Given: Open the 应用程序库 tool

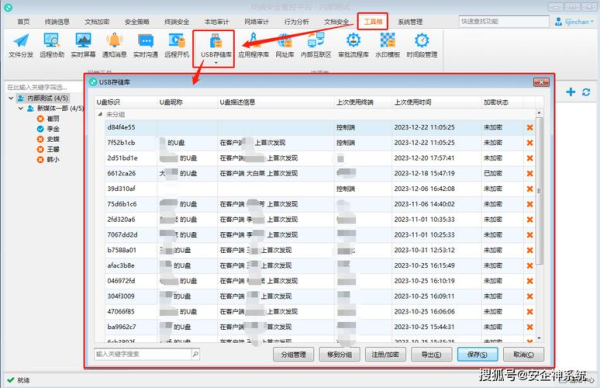Looking at the screenshot, I should (253, 45).
